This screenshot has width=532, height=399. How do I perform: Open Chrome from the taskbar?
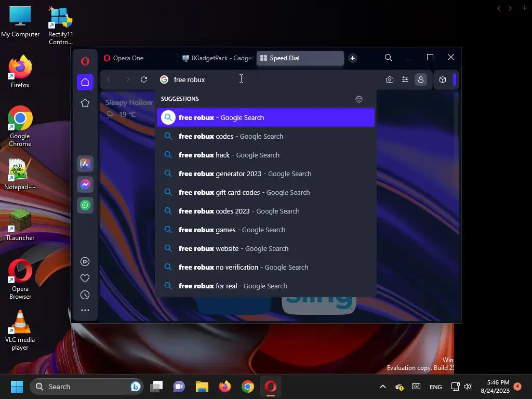click(x=248, y=387)
